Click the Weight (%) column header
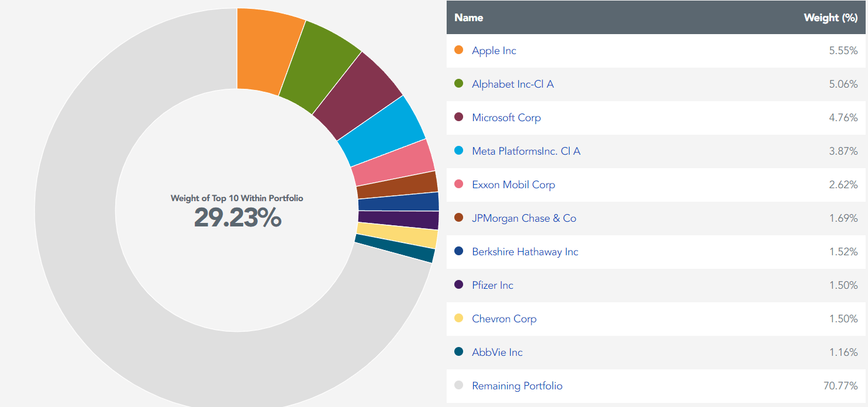The height and width of the screenshot is (407, 868). click(x=830, y=18)
